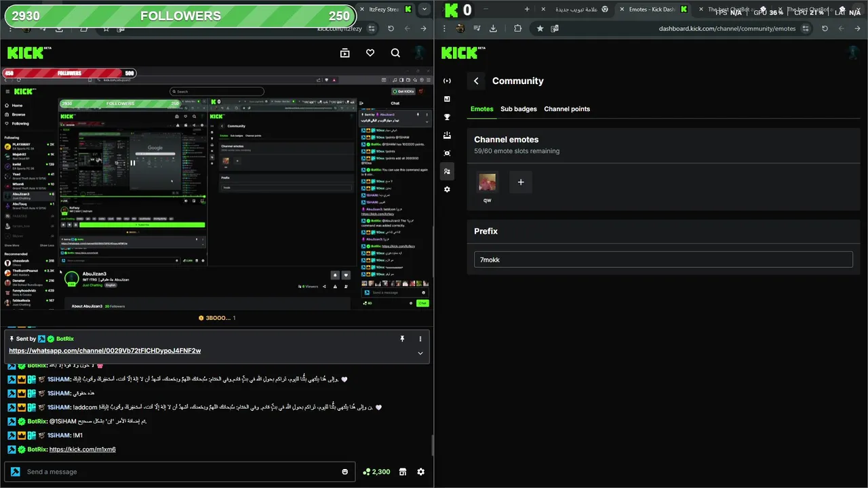This screenshot has width=868, height=488.
Task: Open the Following heart icon in Kick header
Action: (370, 53)
